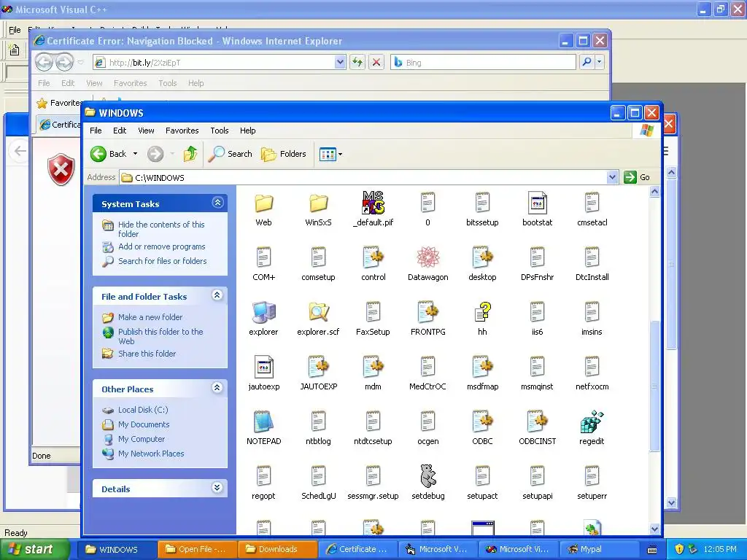Click the Explorer file list vertical scrollbar thumb
Image resolution: width=747 pixels, height=560 pixels.
click(654, 386)
